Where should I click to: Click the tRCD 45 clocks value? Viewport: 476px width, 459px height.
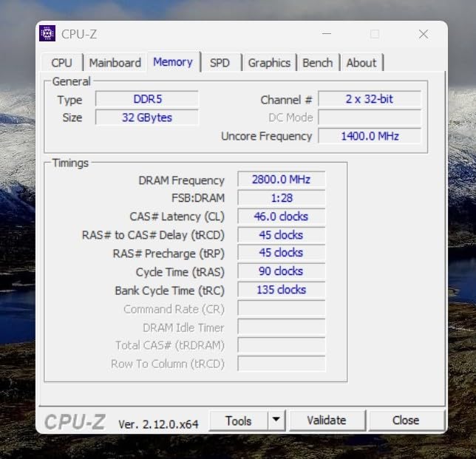pyautogui.click(x=282, y=235)
